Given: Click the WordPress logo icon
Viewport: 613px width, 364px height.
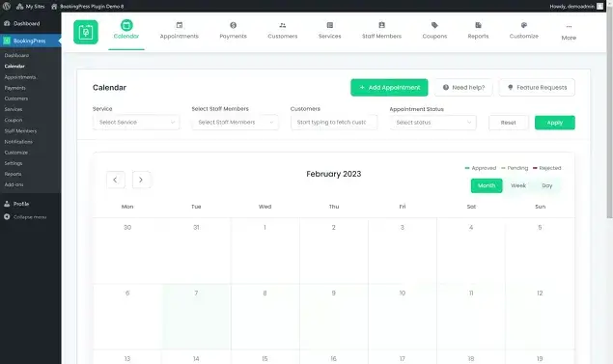Looking at the screenshot, I should click(x=6, y=6).
